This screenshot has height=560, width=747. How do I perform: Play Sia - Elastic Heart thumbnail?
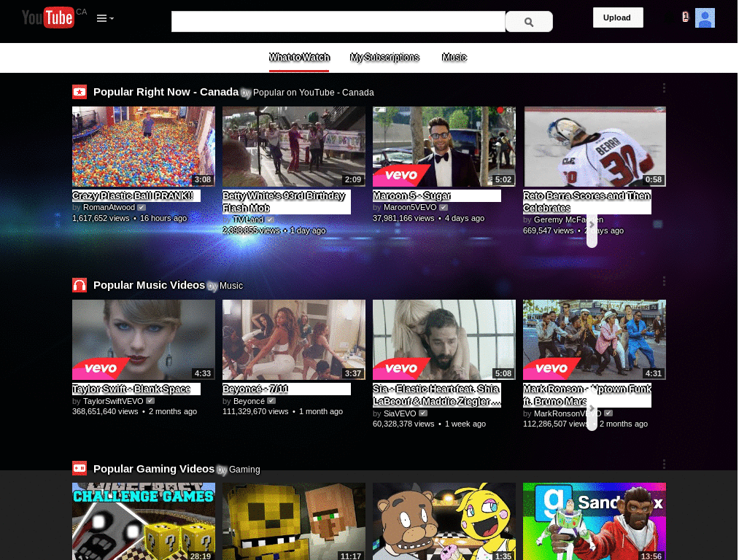pyautogui.click(x=444, y=340)
